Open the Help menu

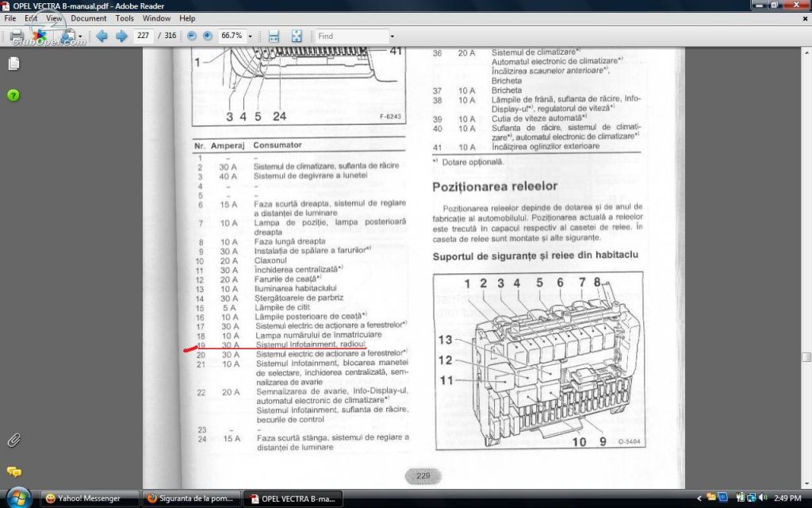tap(187, 18)
